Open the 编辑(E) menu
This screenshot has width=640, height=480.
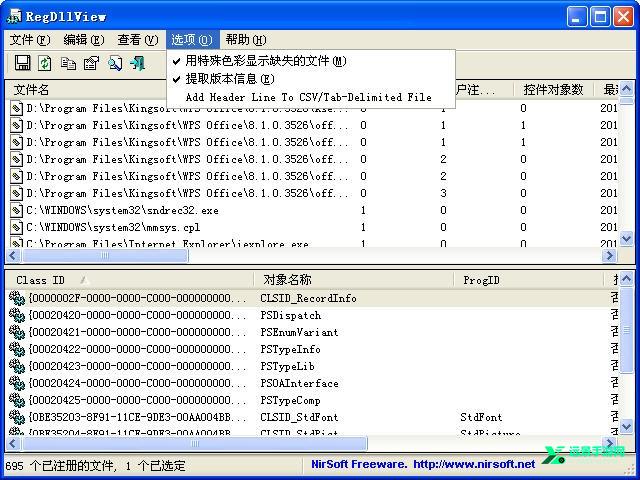point(84,40)
